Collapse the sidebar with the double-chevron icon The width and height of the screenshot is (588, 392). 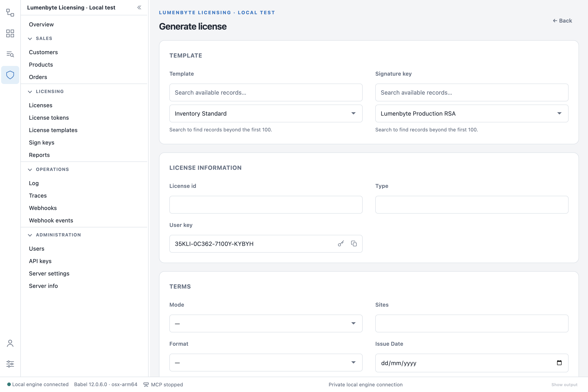pyautogui.click(x=139, y=7)
